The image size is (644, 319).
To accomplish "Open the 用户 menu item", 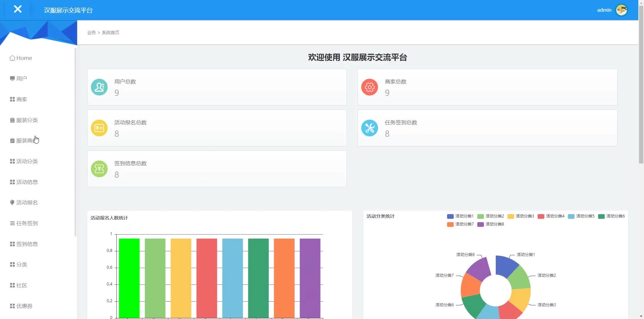I will tap(21, 79).
